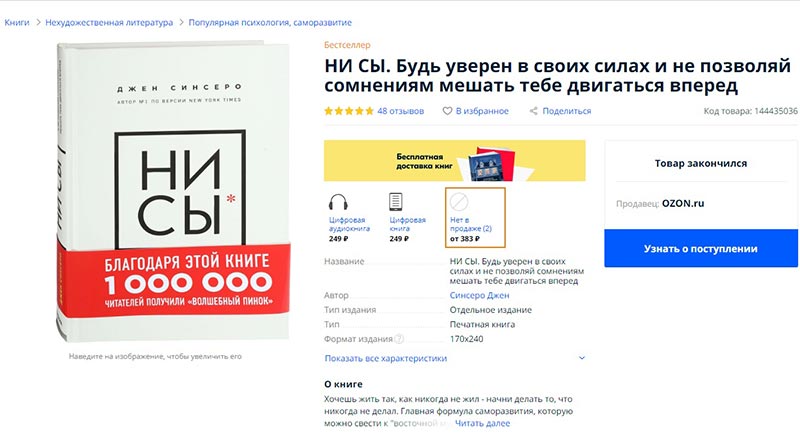Click the share icon
This screenshot has height=448, width=800.
point(534,111)
